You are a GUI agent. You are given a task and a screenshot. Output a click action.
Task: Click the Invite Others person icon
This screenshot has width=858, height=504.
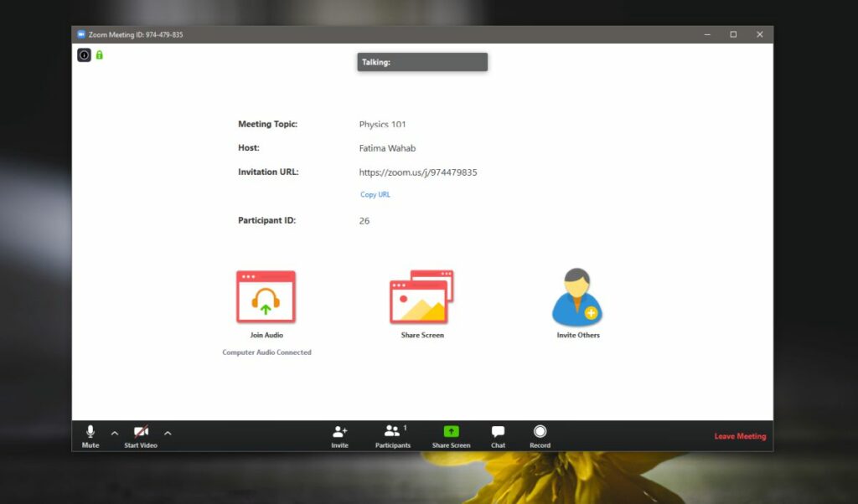[x=576, y=293]
